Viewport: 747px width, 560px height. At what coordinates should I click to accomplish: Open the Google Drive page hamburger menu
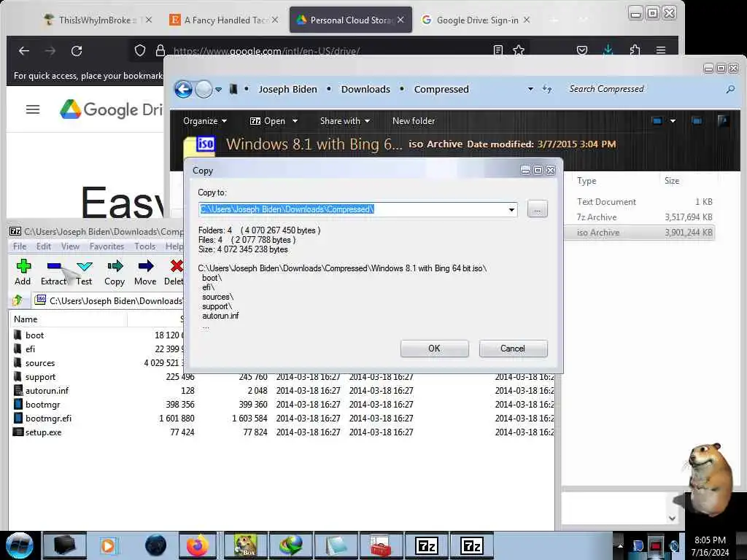point(33,109)
